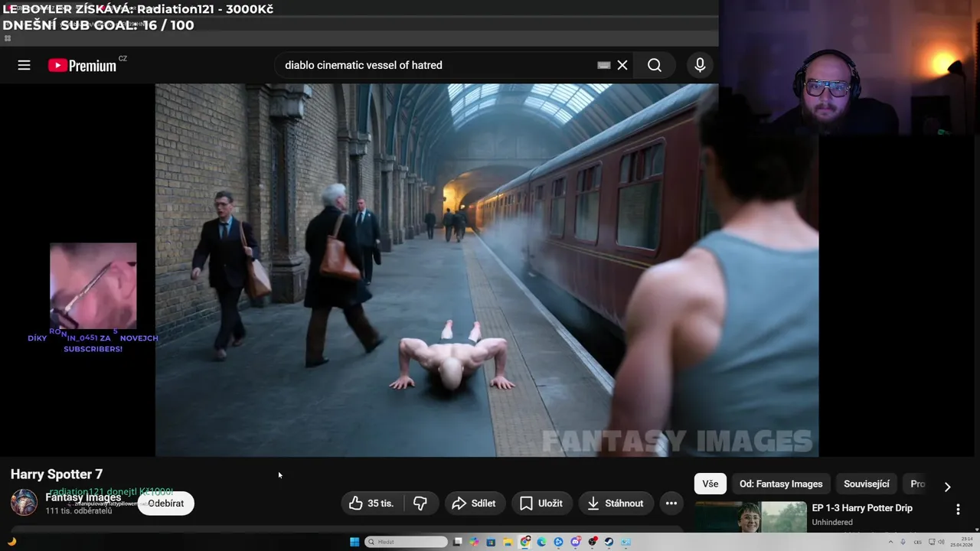
Task: Open File Explorer from the taskbar
Action: point(508,542)
